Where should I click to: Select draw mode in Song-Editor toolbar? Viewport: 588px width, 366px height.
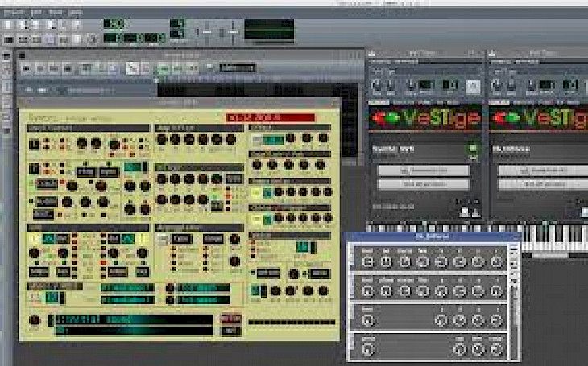[x=131, y=68]
